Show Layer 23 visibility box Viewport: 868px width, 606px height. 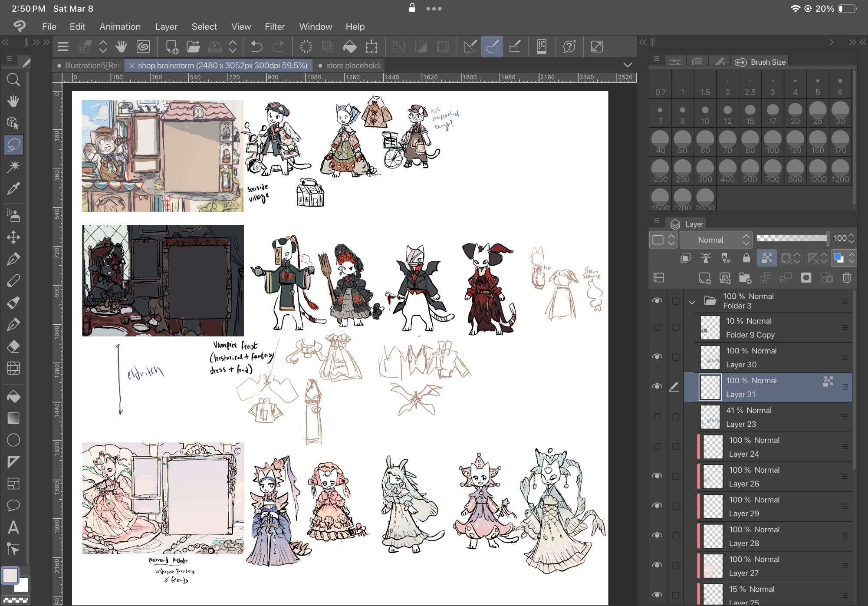[658, 417]
